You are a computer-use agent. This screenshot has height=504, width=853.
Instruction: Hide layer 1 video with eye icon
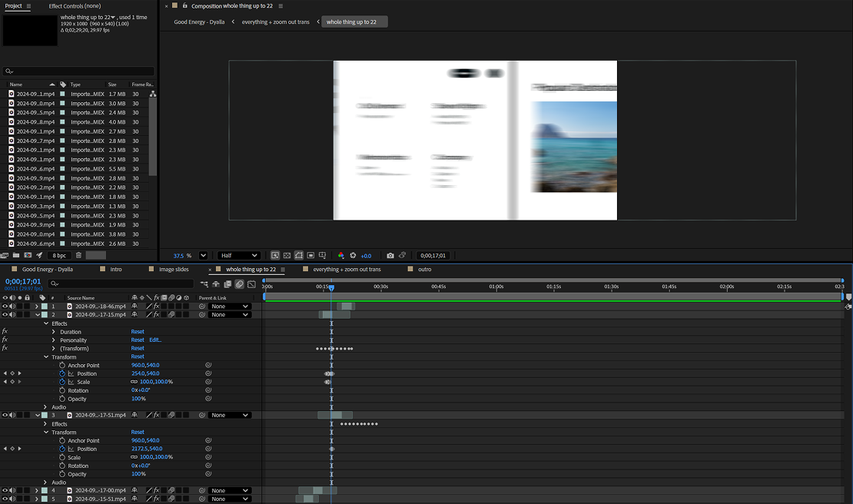coord(5,307)
